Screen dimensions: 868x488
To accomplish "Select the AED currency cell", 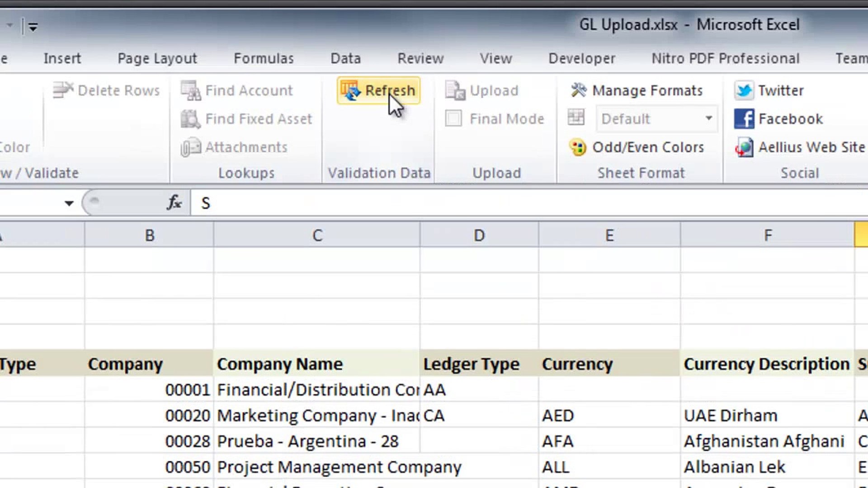I will pyautogui.click(x=609, y=415).
